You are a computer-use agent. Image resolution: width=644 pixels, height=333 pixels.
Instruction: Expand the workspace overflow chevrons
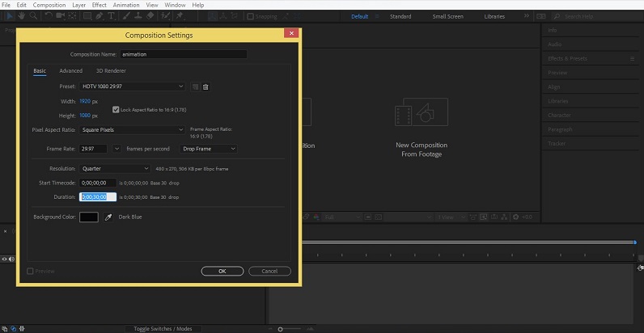coord(527,16)
